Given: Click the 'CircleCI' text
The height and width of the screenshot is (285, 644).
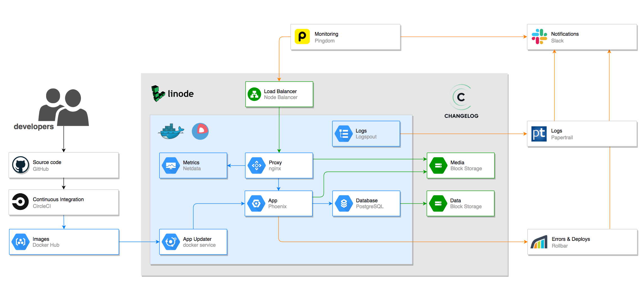Looking at the screenshot, I should tap(42, 206).
